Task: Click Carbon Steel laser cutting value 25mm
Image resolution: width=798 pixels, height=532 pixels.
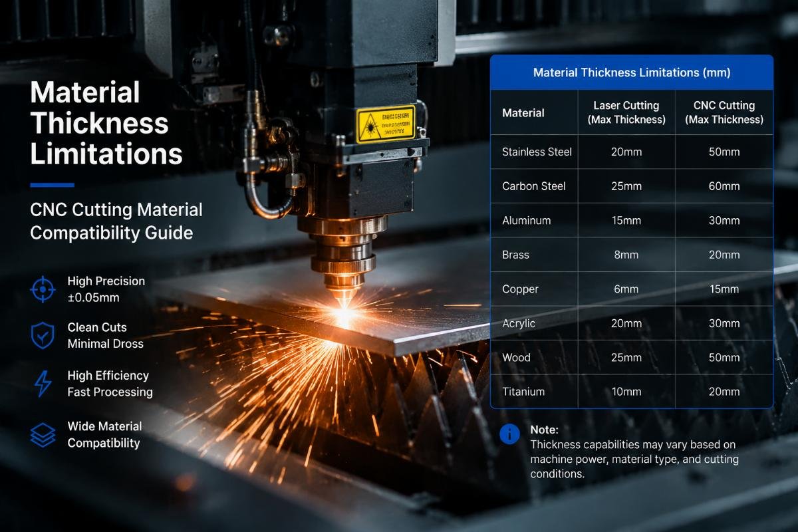Action: coord(626,186)
